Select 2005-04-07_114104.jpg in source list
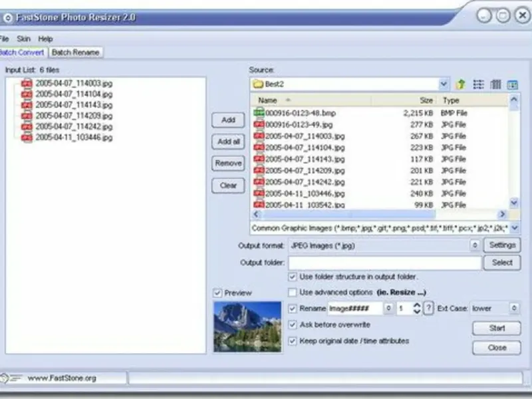This screenshot has width=532, height=399. [x=305, y=148]
